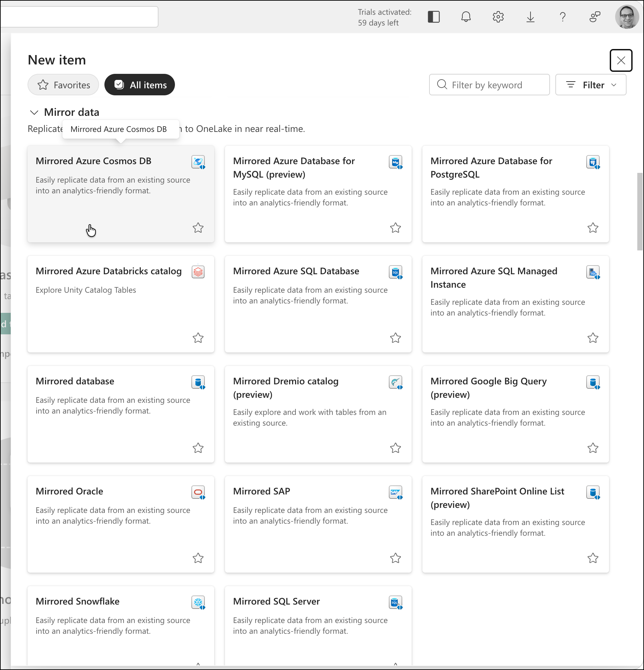This screenshot has width=644, height=670.
Task: Favorite Mirrored Azure Cosmos DB with star
Action: click(x=198, y=228)
